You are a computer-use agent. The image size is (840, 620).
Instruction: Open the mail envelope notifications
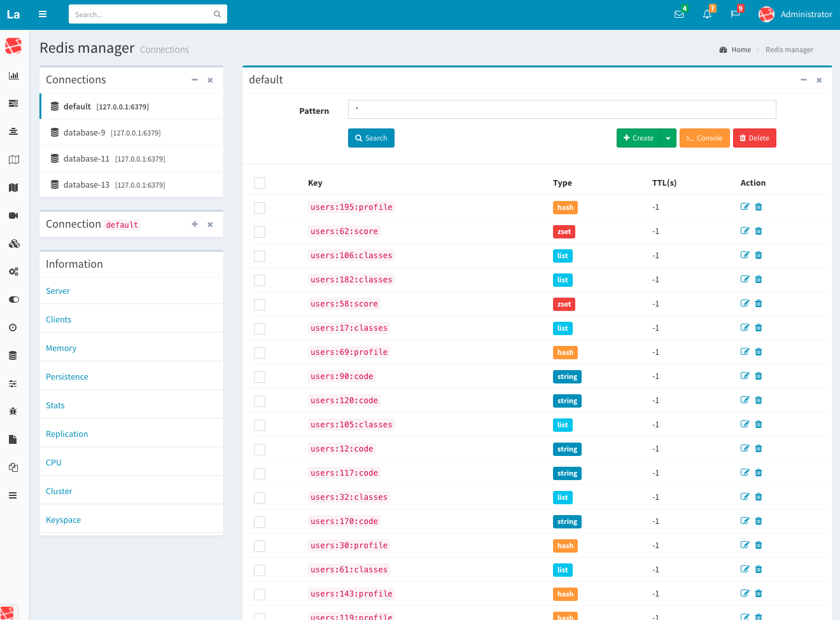[x=679, y=14]
